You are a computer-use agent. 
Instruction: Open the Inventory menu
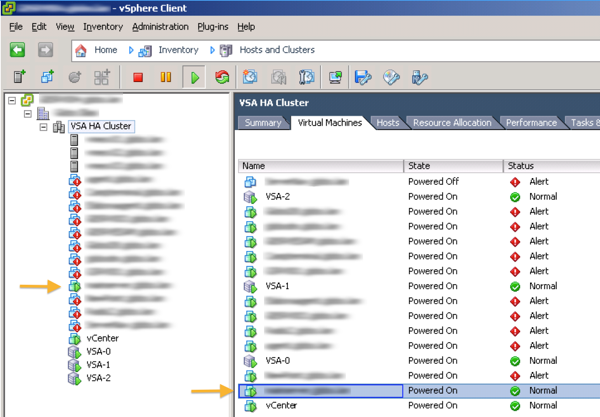pos(103,27)
